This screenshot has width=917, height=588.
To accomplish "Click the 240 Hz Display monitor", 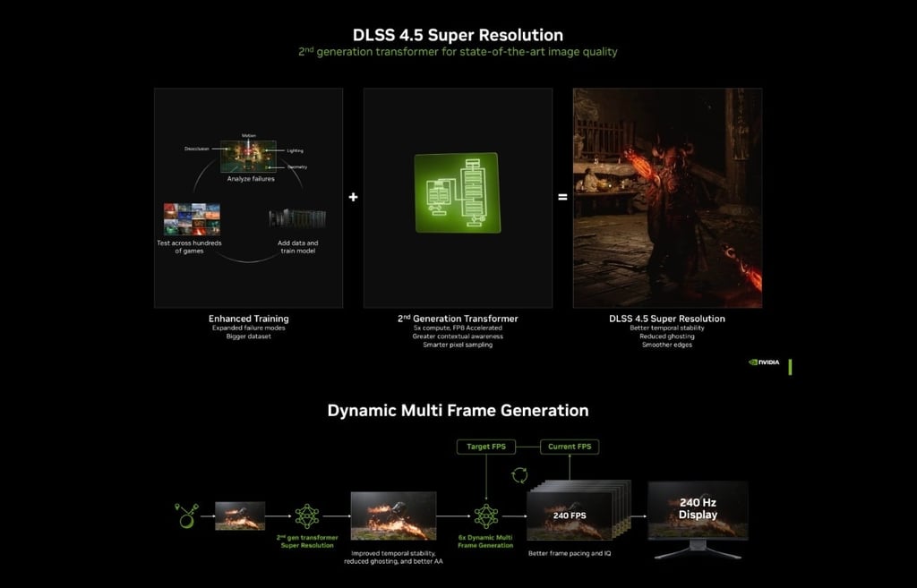I will click(x=698, y=520).
